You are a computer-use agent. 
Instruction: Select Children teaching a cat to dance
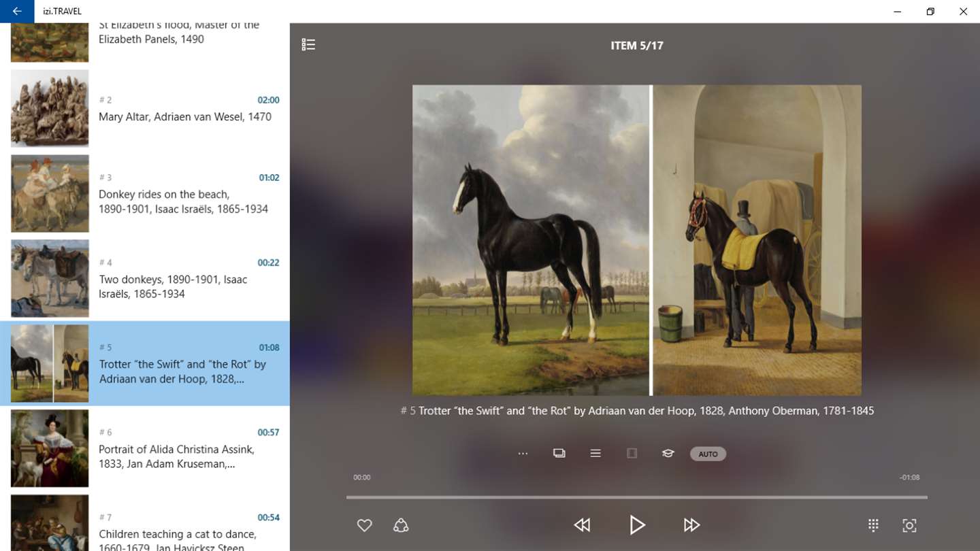coord(145,521)
